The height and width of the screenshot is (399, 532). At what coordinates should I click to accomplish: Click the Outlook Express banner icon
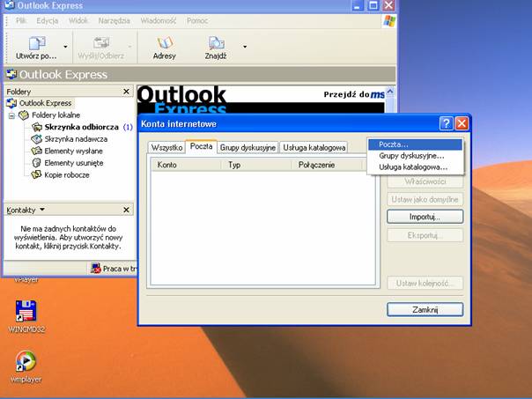click(x=11, y=74)
